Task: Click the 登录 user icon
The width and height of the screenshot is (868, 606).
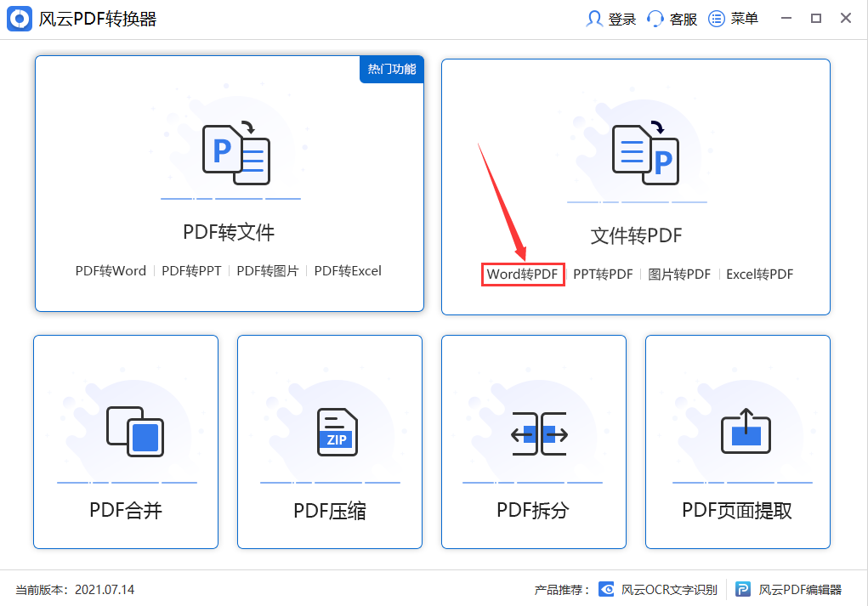Action: click(594, 19)
